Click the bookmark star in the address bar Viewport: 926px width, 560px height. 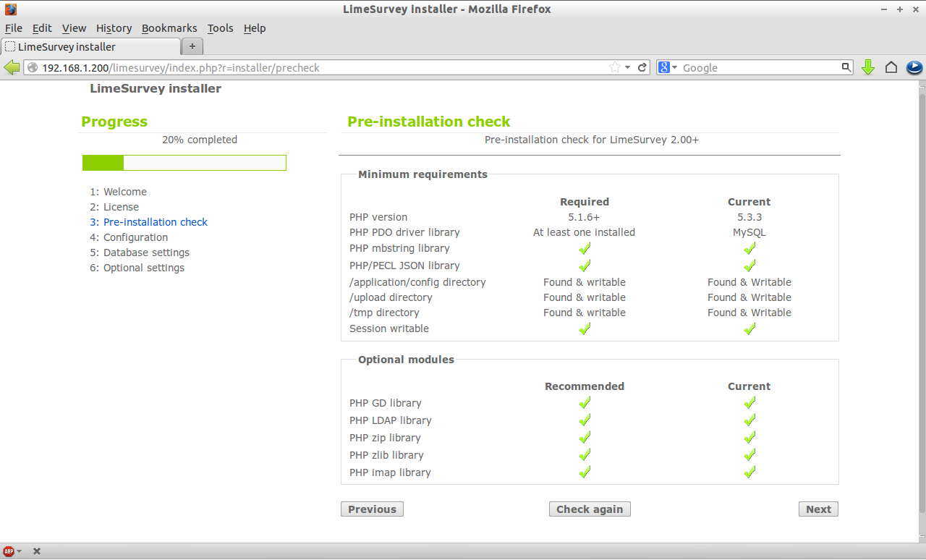(615, 67)
